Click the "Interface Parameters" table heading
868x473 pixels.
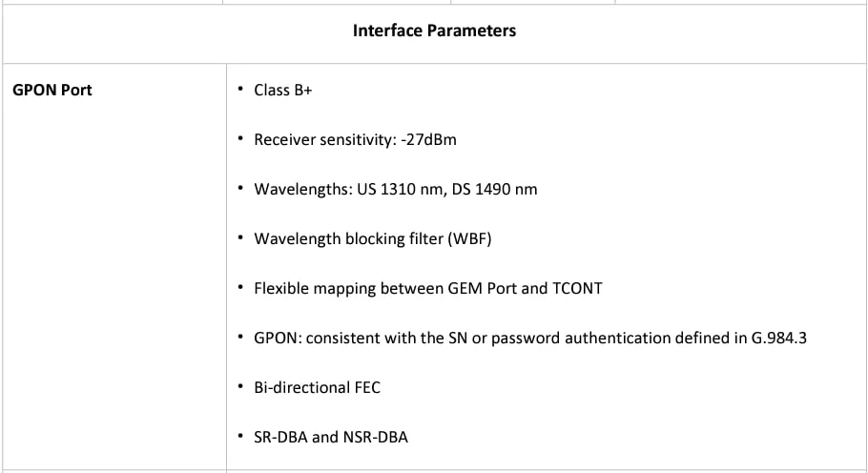click(434, 31)
